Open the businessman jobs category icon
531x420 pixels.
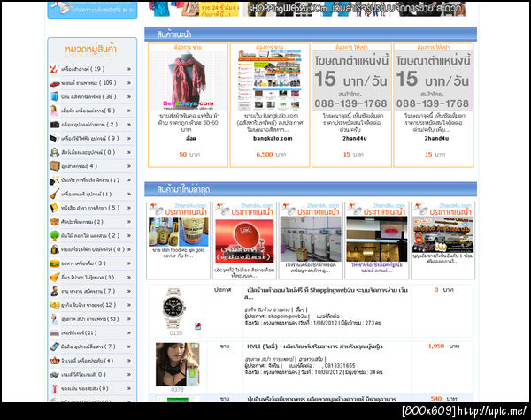click(55, 291)
